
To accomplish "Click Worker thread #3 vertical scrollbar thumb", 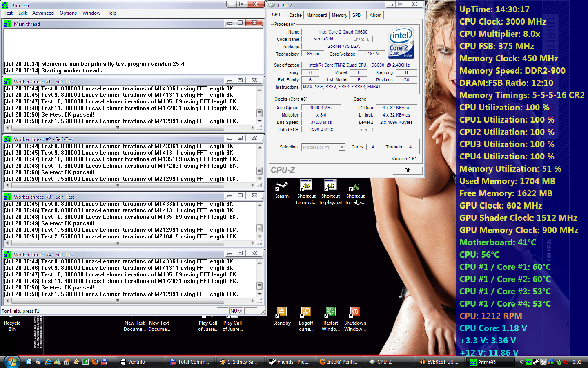I will click(x=259, y=228).
